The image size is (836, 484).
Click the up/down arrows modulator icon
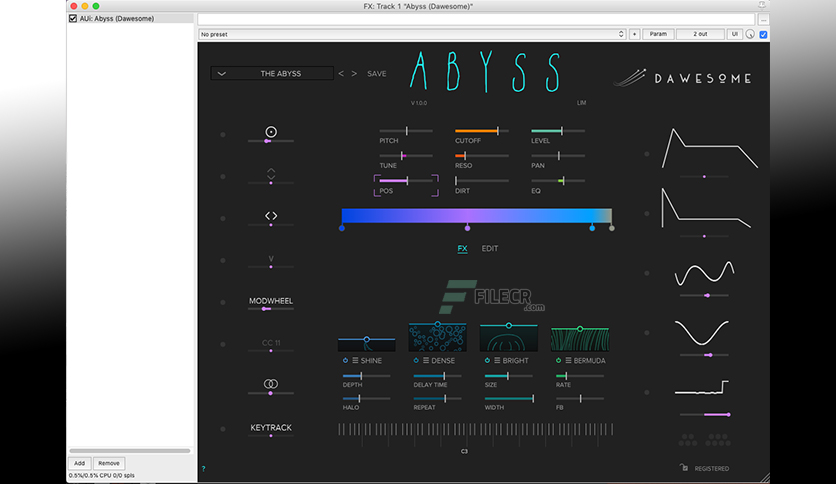coord(271,173)
